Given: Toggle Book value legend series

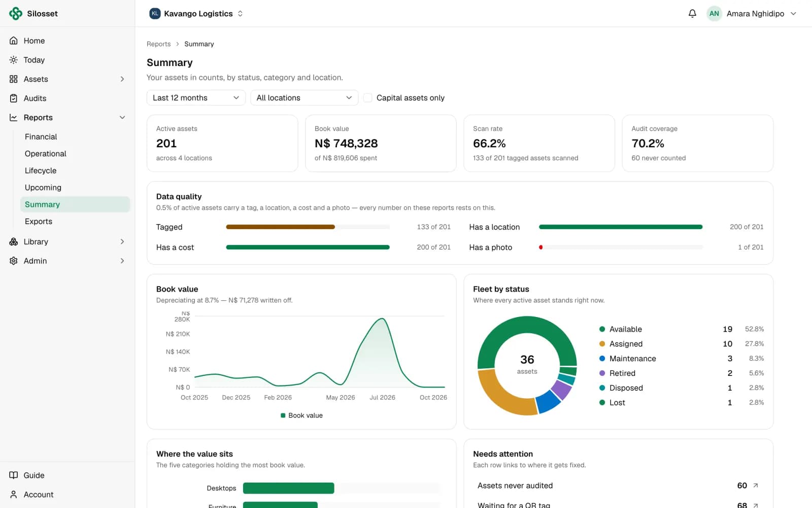Looking at the screenshot, I should [x=301, y=416].
